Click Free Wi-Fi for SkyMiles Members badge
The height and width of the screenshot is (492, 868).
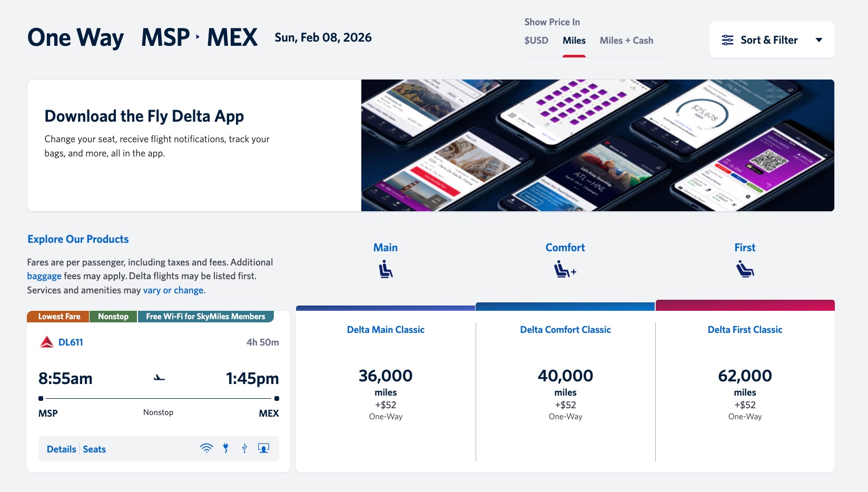pyautogui.click(x=205, y=317)
